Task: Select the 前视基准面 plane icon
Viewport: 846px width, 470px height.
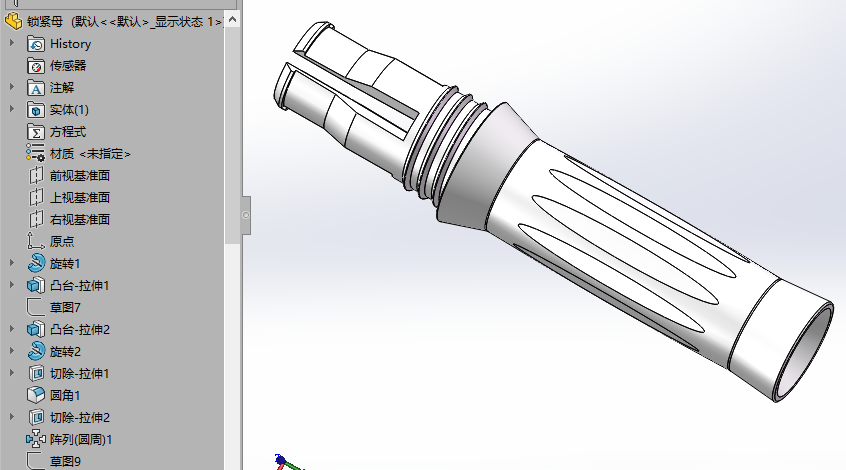Action: (36, 176)
